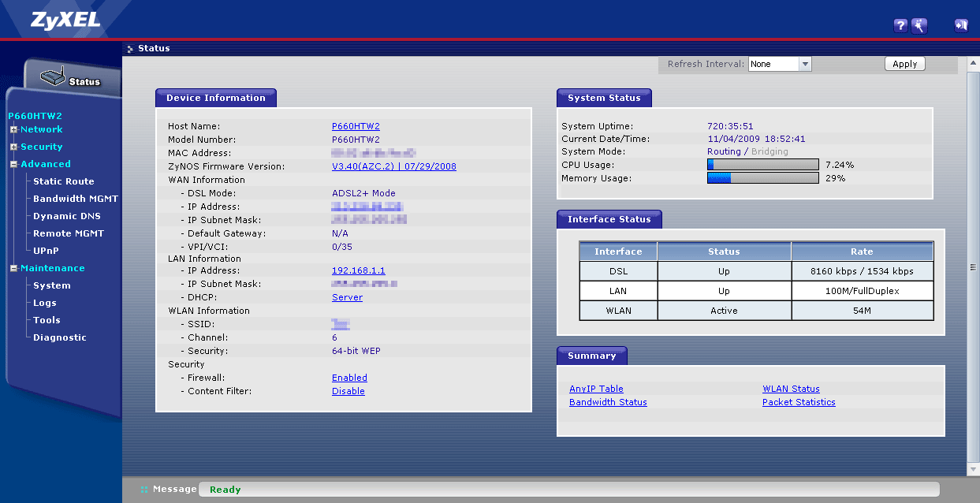View the Logs page
This screenshot has width=980, height=503.
pos(45,303)
